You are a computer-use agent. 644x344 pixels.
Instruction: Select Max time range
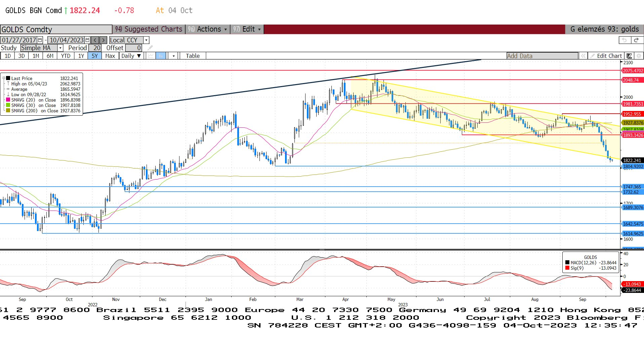pyautogui.click(x=110, y=56)
